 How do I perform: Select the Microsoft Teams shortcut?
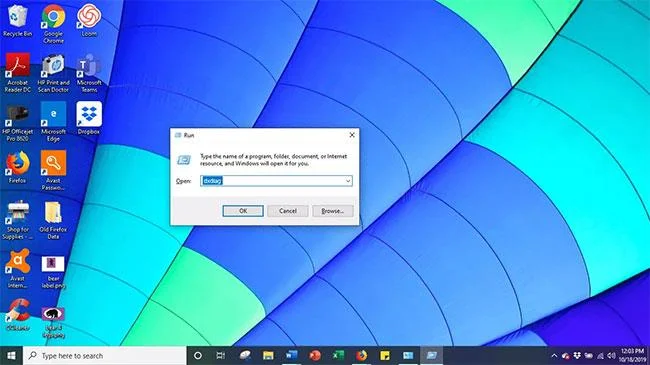[89, 73]
